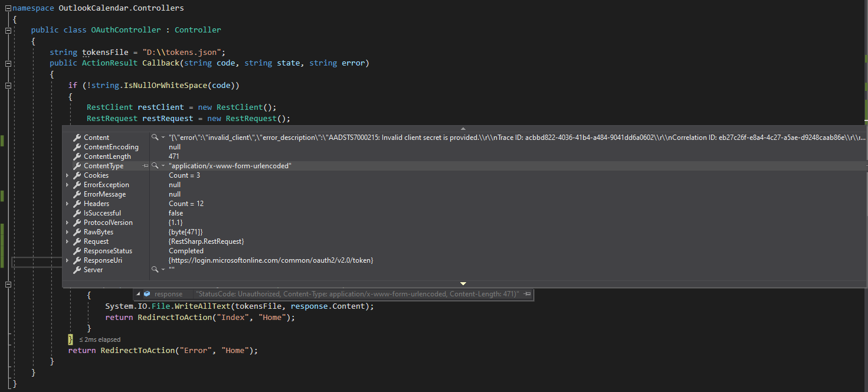The image size is (868, 392).
Task: Click the "≤ 2ms elapsed" PerfTip
Action: [x=100, y=339]
